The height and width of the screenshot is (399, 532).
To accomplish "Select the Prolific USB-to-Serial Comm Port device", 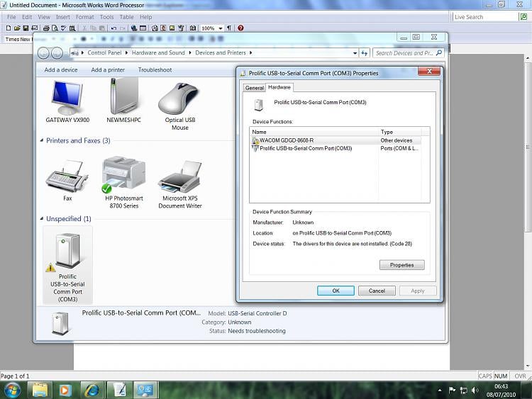I will tap(67, 266).
